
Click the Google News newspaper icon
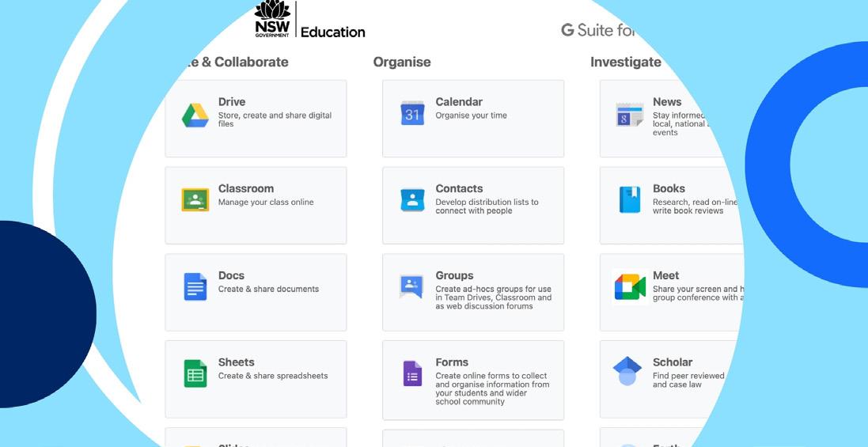tap(630, 114)
